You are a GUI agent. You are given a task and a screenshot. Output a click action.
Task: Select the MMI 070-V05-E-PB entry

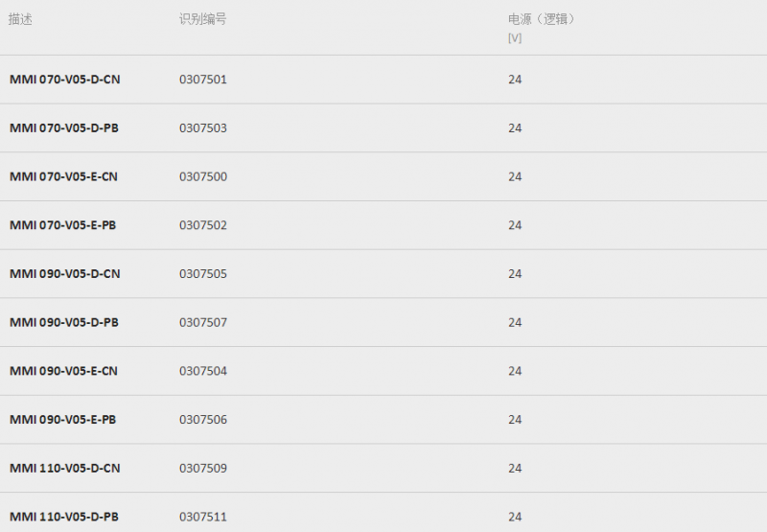point(62,225)
